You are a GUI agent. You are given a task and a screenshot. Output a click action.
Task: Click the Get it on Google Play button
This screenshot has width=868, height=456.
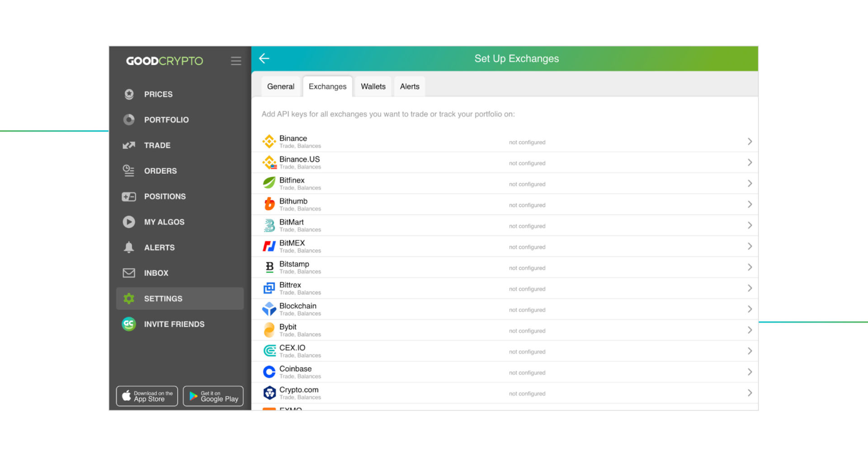click(213, 396)
